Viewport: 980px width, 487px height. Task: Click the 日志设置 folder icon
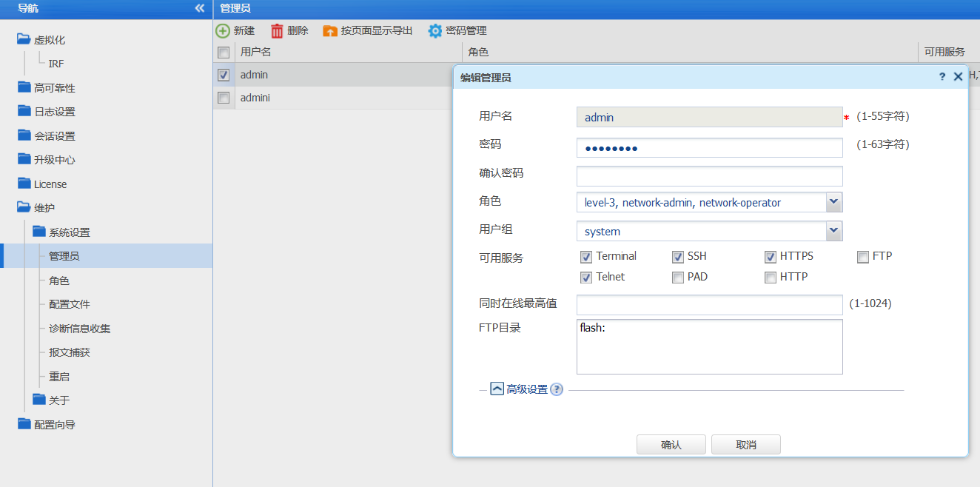coord(24,111)
